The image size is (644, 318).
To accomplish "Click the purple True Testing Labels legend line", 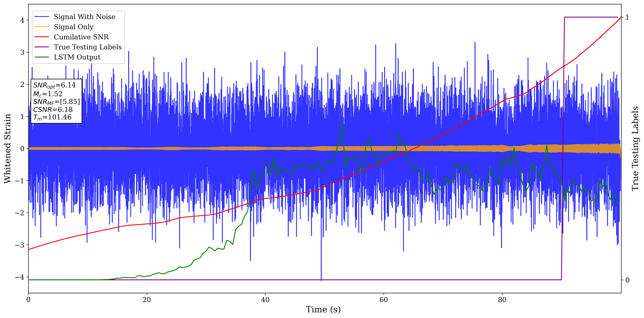I will (x=42, y=47).
